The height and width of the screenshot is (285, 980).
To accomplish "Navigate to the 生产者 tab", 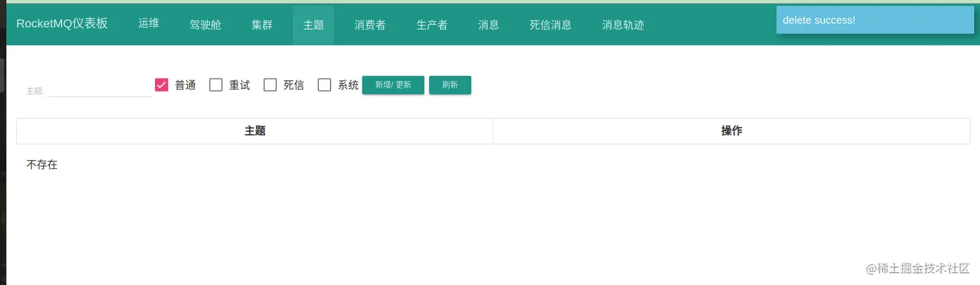I will pos(432,25).
